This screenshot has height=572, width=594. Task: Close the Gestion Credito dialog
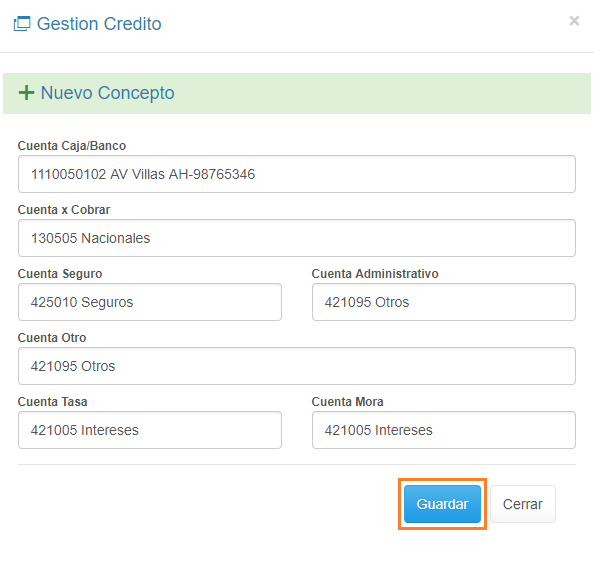coord(574,21)
